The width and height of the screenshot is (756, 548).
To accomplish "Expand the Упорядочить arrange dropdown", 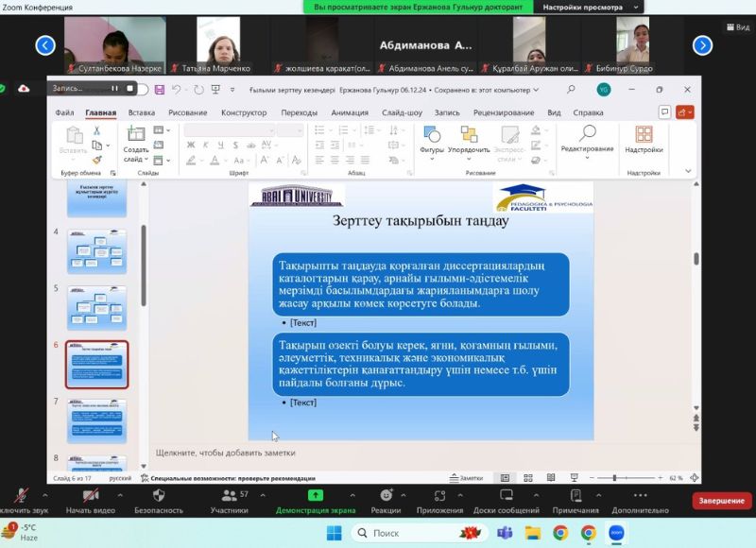I will pos(469,149).
